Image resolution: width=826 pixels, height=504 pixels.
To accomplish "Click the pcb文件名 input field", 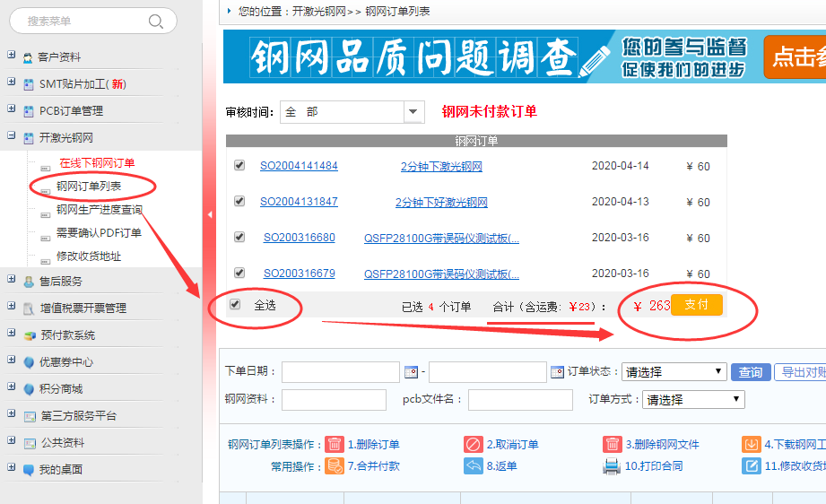I will pyautogui.click(x=520, y=400).
